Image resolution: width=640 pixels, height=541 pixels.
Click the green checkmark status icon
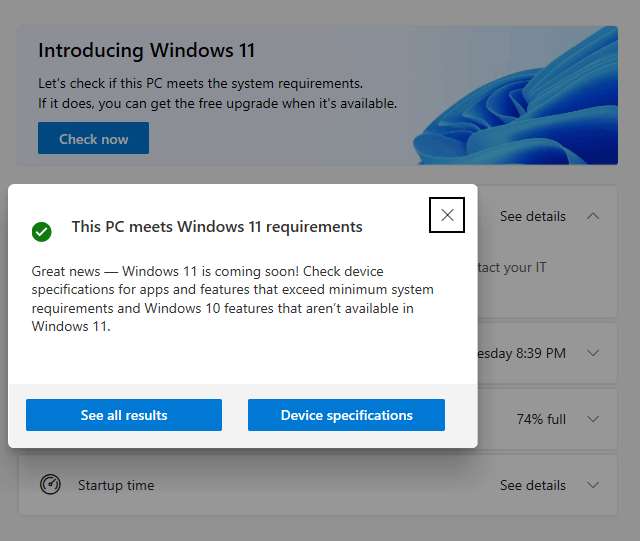point(42,232)
